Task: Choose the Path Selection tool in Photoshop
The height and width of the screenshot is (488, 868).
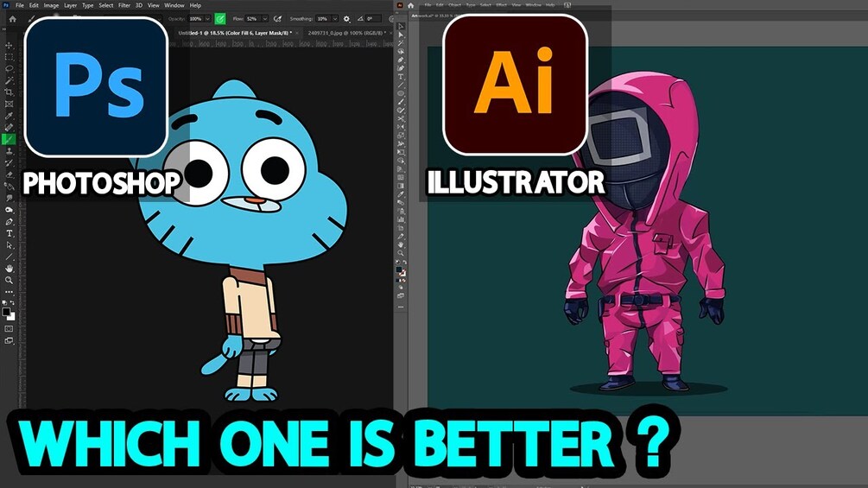Action: (x=9, y=245)
